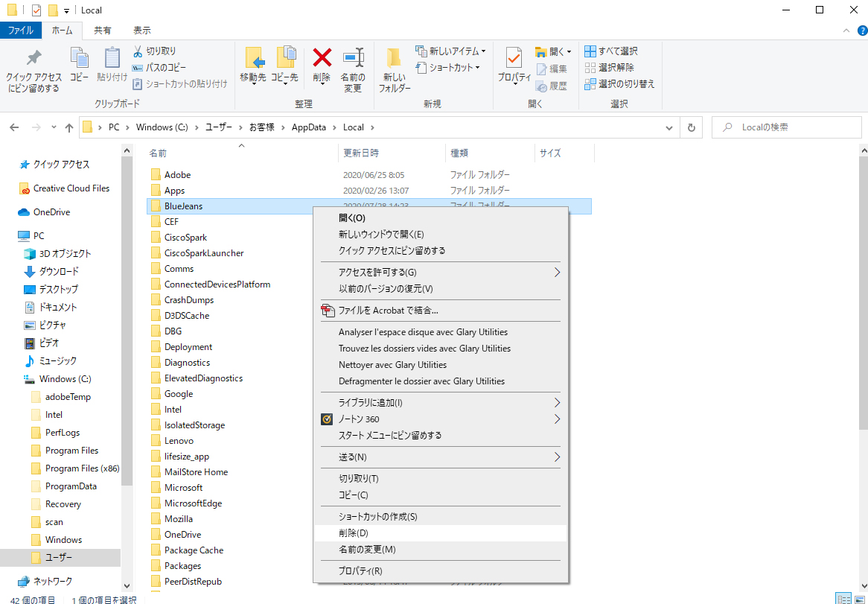This screenshot has height=604, width=868.
Task: Switch to details view icon in status bar
Action: click(844, 599)
